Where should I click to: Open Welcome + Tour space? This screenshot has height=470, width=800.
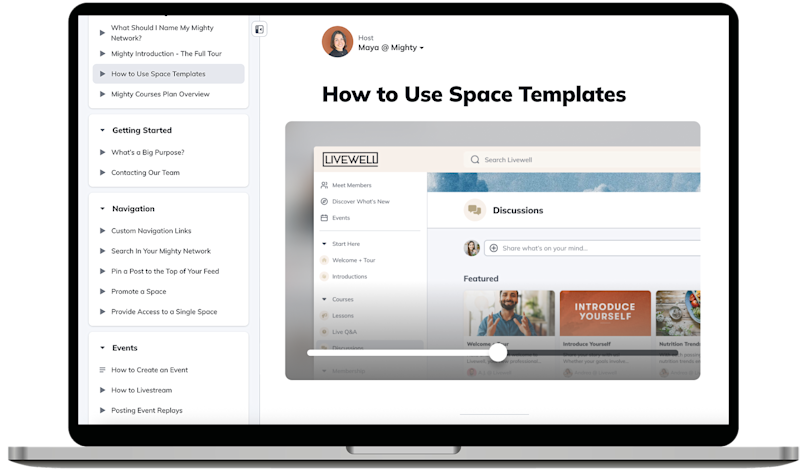coord(354,261)
